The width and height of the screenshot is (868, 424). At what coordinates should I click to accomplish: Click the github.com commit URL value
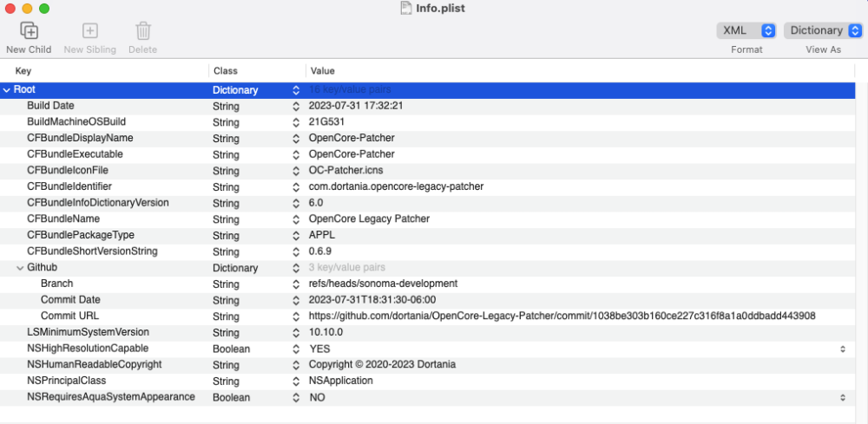[562, 316]
